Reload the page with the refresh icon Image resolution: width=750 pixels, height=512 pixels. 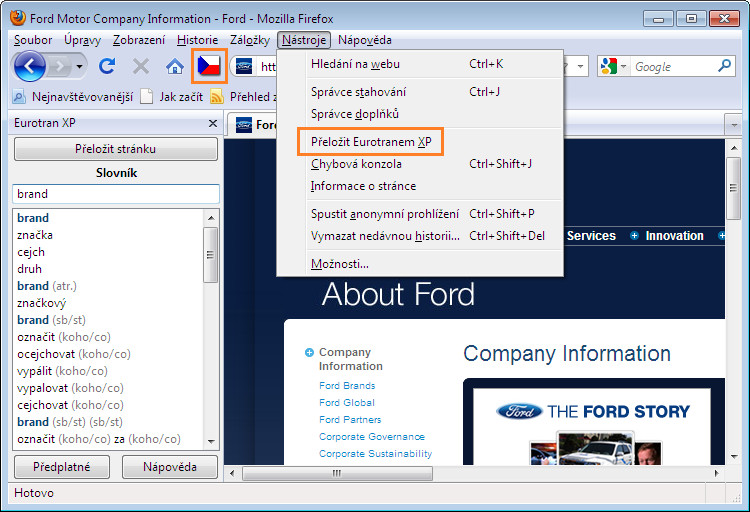pos(107,66)
